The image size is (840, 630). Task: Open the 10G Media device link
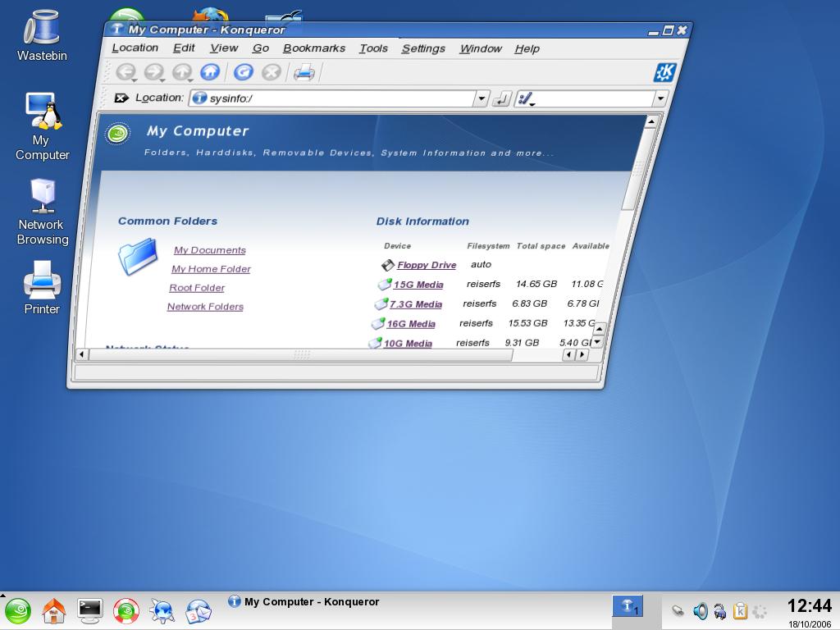pyautogui.click(x=408, y=344)
